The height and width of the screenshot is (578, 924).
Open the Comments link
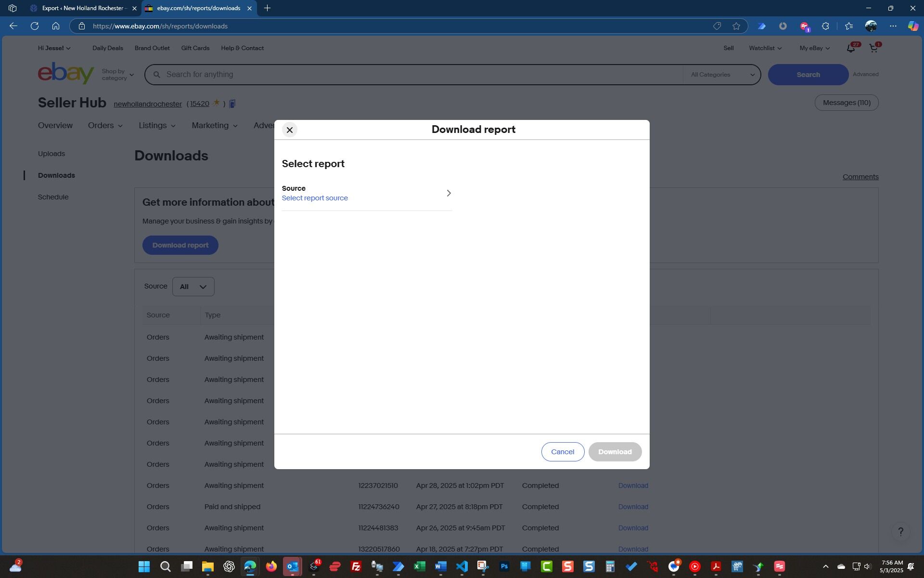[x=860, y=177]
